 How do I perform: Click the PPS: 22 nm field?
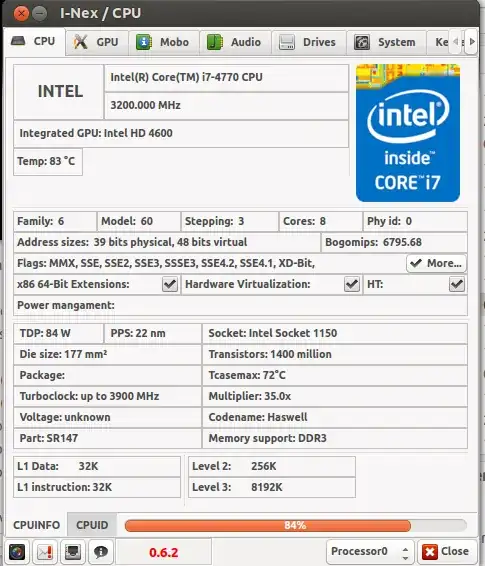click(x=153, y=333)
